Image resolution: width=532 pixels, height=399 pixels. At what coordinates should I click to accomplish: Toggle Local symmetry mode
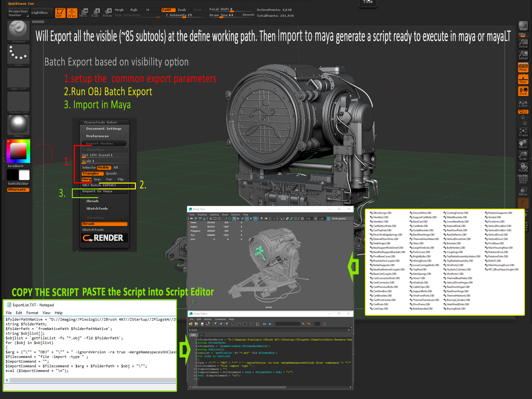click(523, 91)
